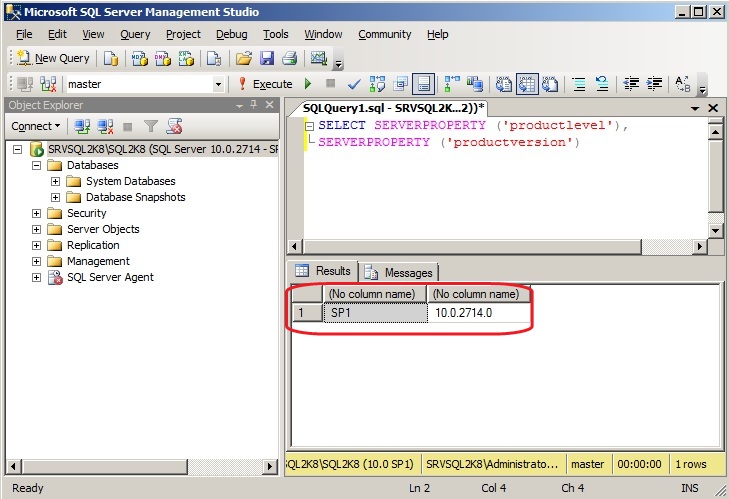Parse the query using the blue checkmark icon
The width and height of the screenshot is (729, 499).
point(353,84)
